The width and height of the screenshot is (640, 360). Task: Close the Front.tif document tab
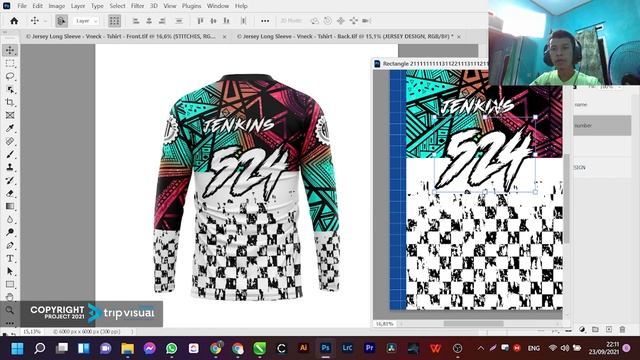[x=224, y=37]
